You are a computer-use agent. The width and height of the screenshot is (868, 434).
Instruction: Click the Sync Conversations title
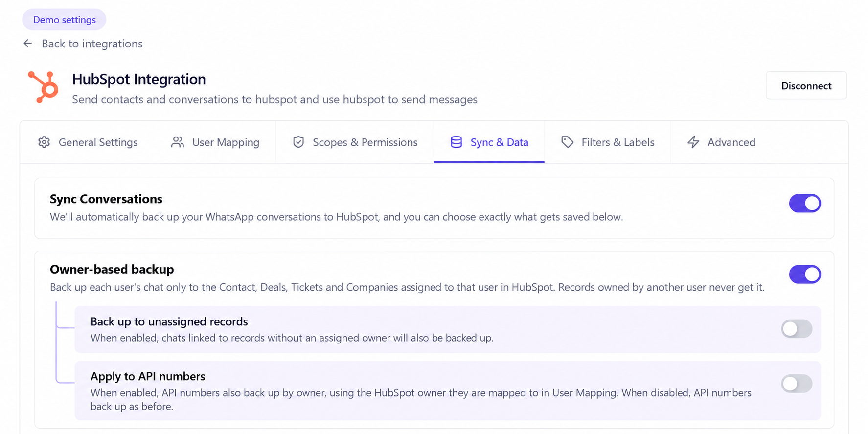coord(106,199)
